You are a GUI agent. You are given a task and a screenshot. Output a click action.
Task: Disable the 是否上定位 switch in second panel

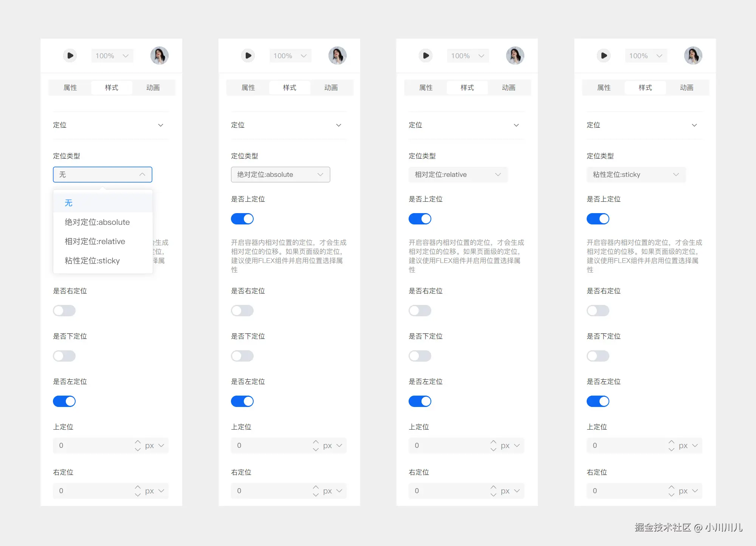242,219
